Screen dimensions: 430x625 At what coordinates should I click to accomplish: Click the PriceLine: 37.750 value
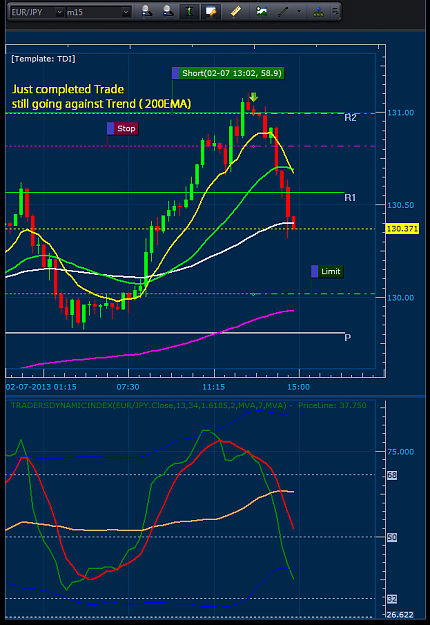tap(332, 405)
